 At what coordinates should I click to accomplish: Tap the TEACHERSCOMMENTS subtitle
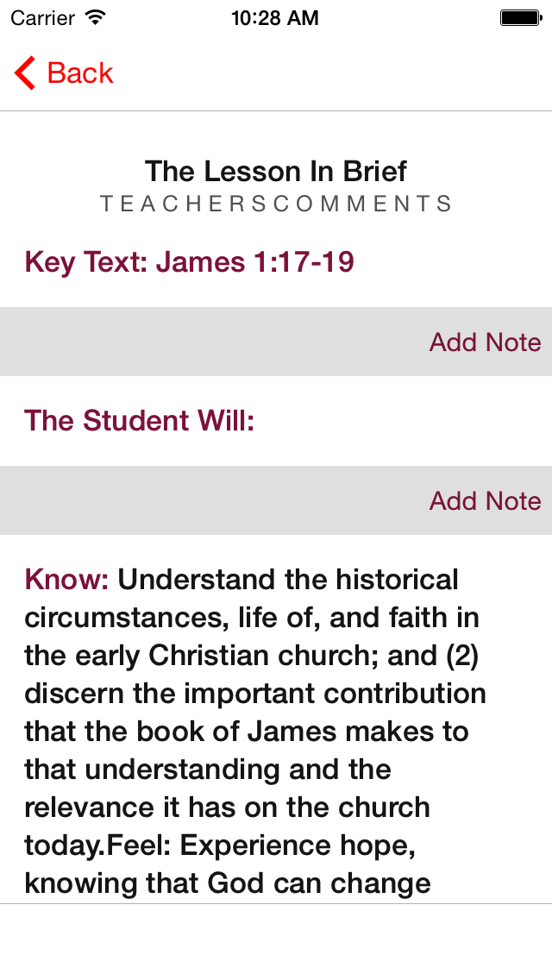pos(276,204)
